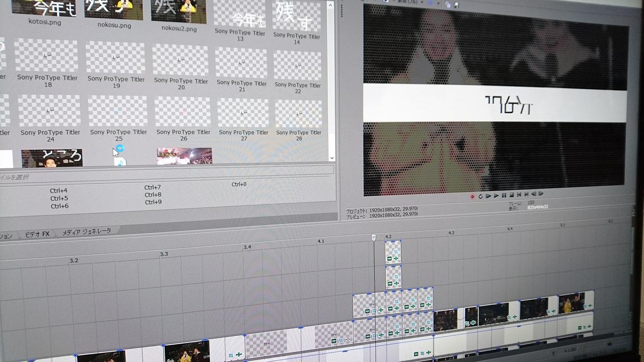The width and height of the screenshot is (644, 362).
Task: Click the frame number 153 readout
Action: [x=531, y=203]
